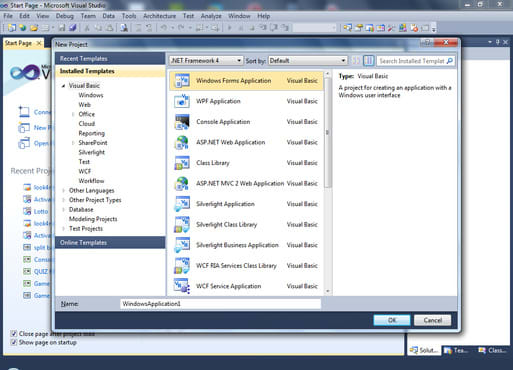Click the Paste toolbar icon
Screen dimensions: 513x370
coord(109,28)
